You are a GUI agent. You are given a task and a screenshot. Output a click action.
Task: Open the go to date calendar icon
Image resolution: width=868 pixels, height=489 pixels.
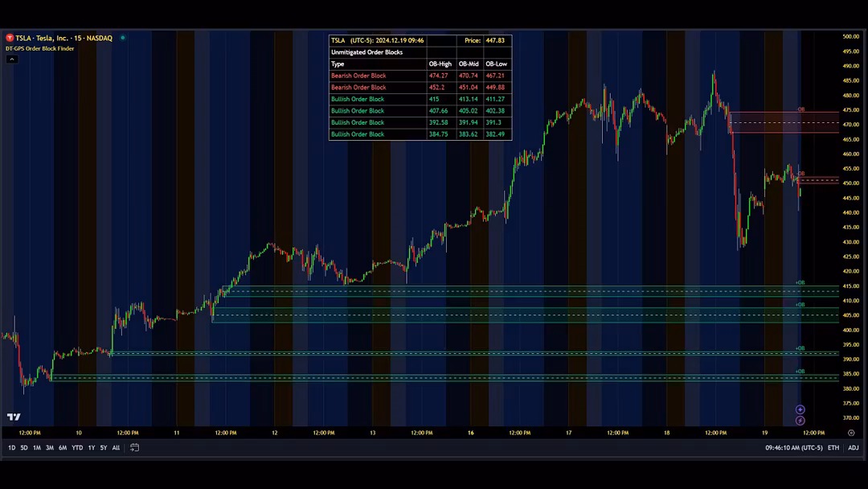click(135, 447)
